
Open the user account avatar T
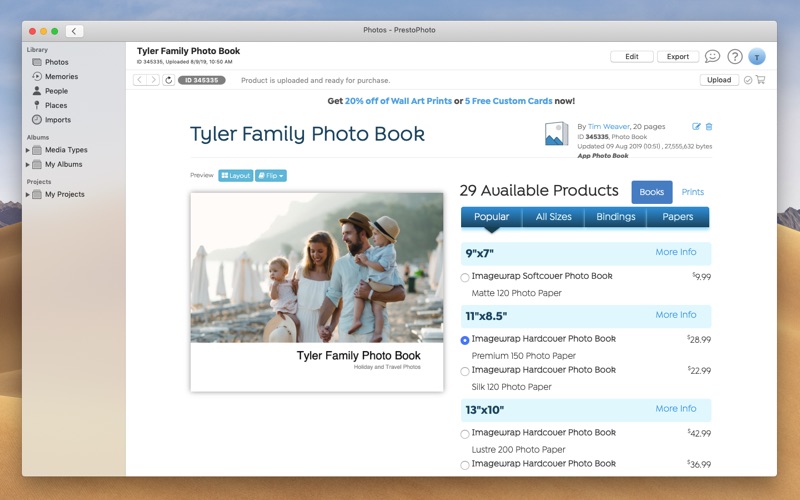point(757,57)
